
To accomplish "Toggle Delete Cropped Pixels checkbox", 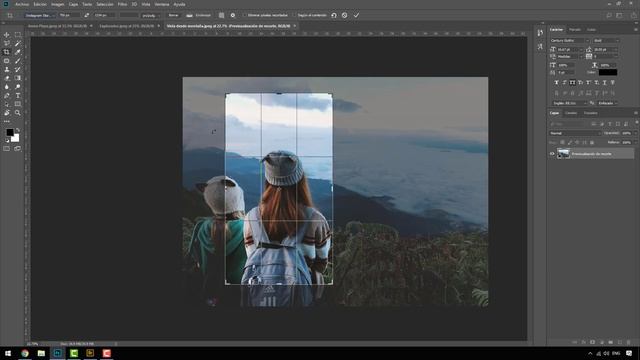I will [245, 15].
